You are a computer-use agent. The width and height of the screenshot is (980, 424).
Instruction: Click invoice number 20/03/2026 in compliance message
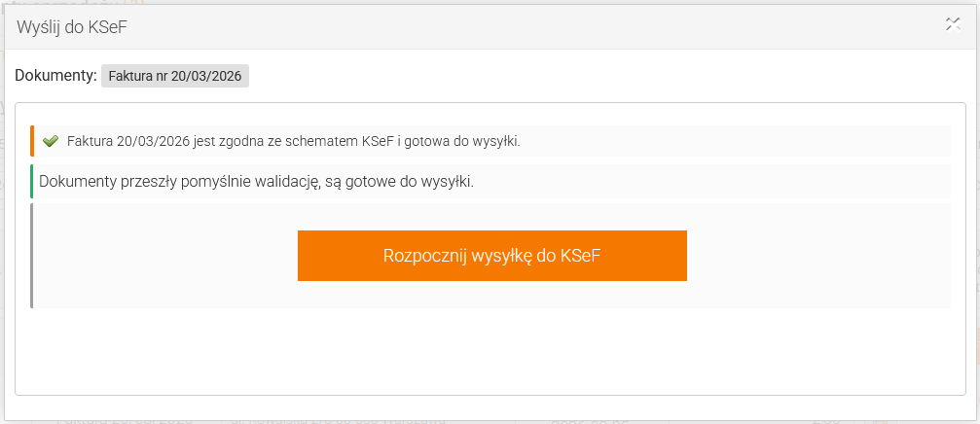coord(151,141)
